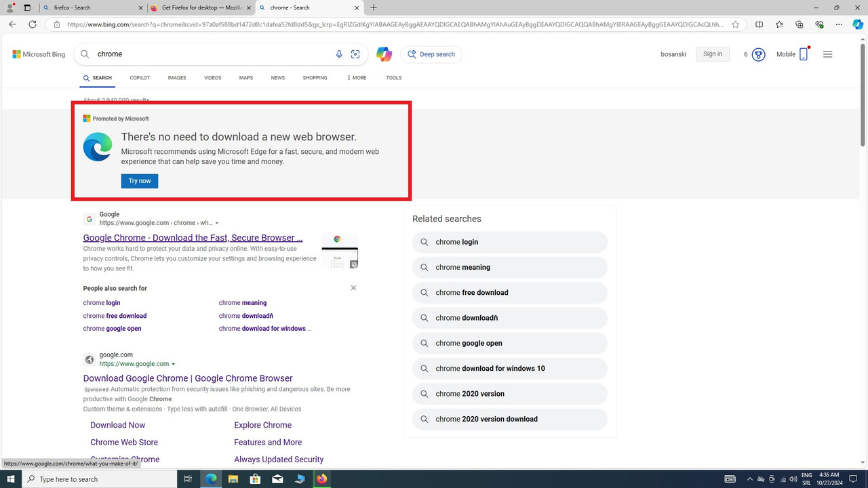Add page to favorites star icon
Viewport: 868px width, 488px height.
pos(736,24)
